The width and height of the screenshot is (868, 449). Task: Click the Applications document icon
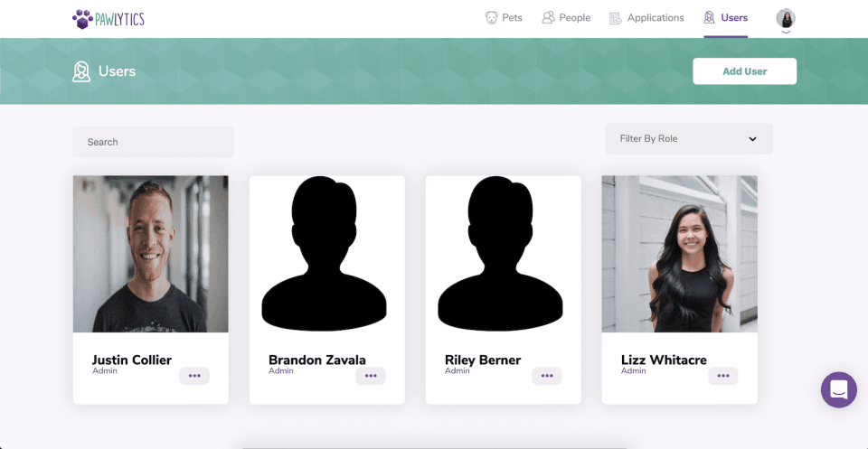616,18
